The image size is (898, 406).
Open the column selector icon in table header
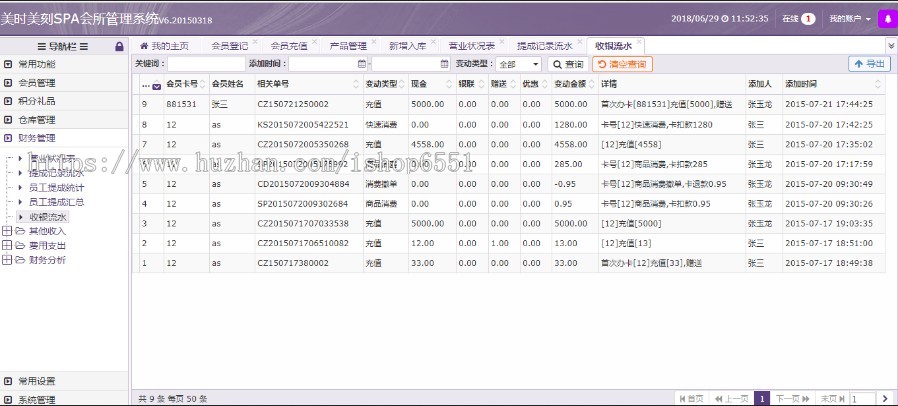click(x=156, y=86)
